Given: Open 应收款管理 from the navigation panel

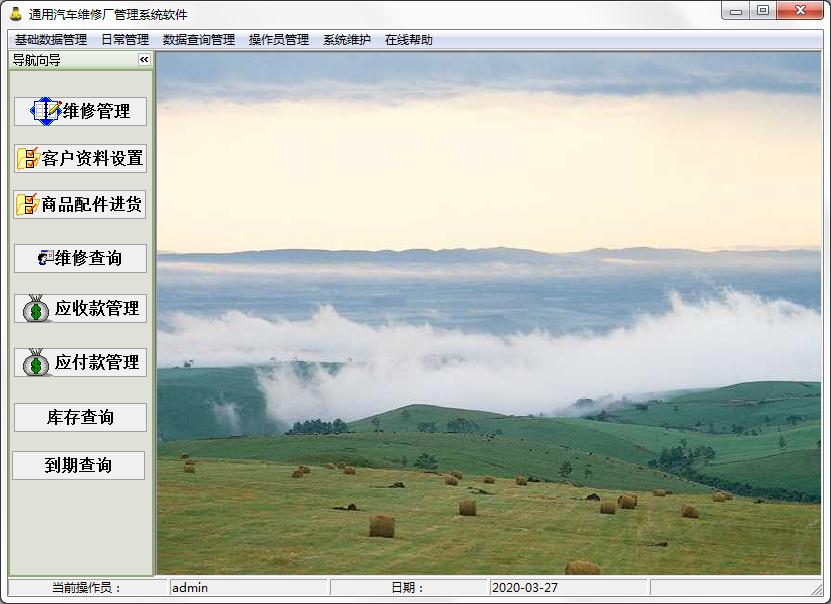Looking at the screenshot, I should pyautogui.click(x=80, y=308).
